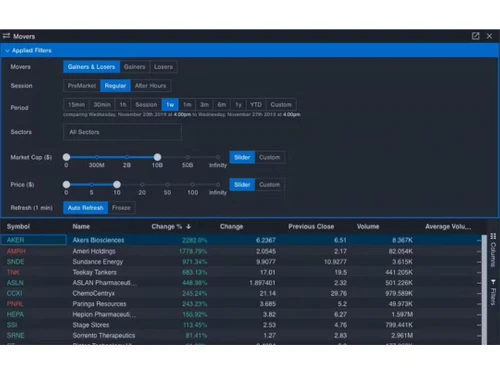The height and width of the screenshot is (375, 500).
Task: Set period to 3m
Action: pyautogui.click(x=204, y=105)
